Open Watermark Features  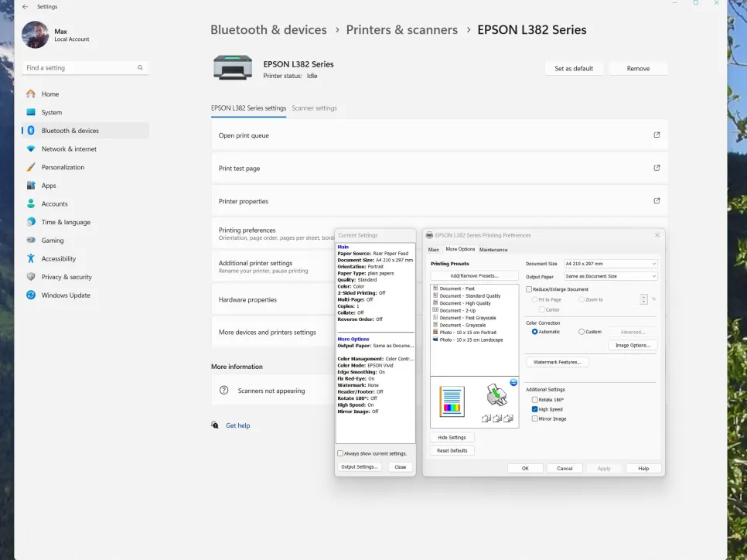click(557, 362)
